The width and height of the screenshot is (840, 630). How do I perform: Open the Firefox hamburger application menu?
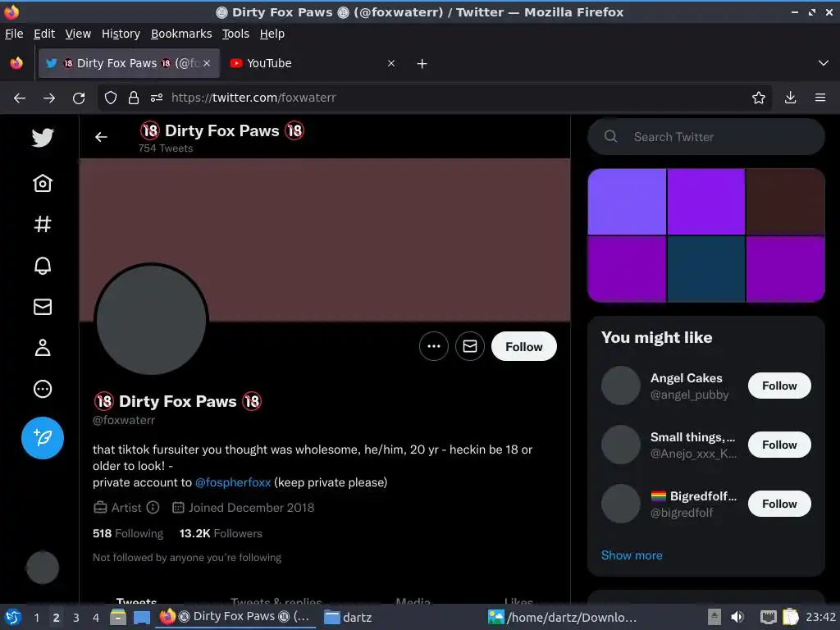click(820, 98)
